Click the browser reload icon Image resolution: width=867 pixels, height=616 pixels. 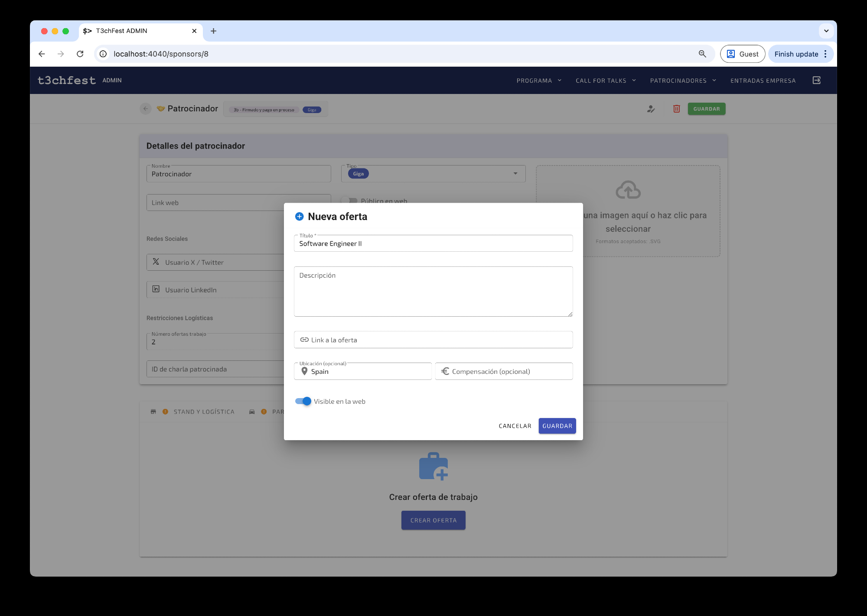click(x=80, y=54)
